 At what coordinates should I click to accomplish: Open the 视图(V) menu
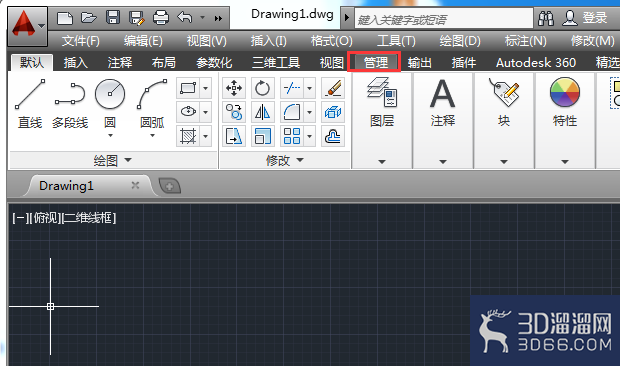(206, 41)
